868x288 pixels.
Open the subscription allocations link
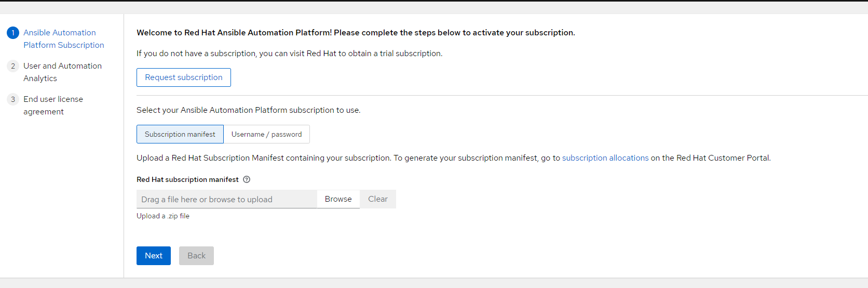pos(605,158)
